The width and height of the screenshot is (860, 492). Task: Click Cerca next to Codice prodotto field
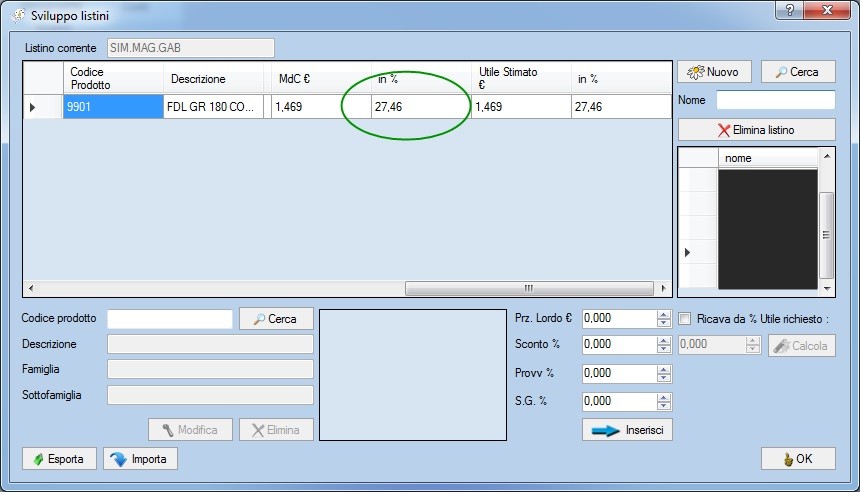pyautogui.click(x=276, y=319)
